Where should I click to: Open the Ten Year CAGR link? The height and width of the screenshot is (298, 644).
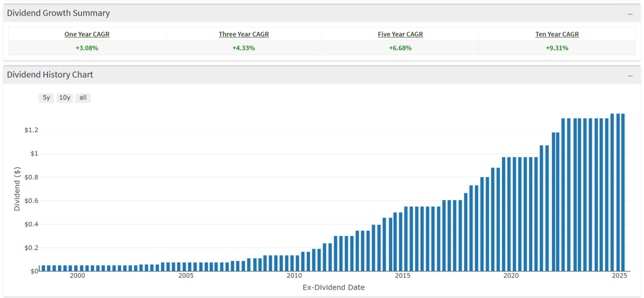(x=557, y=34)
